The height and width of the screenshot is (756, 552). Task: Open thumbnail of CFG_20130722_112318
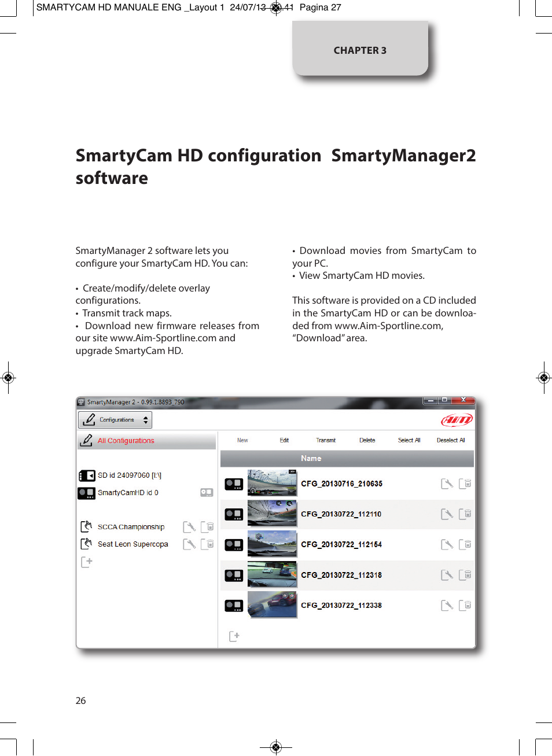point(272,574)
